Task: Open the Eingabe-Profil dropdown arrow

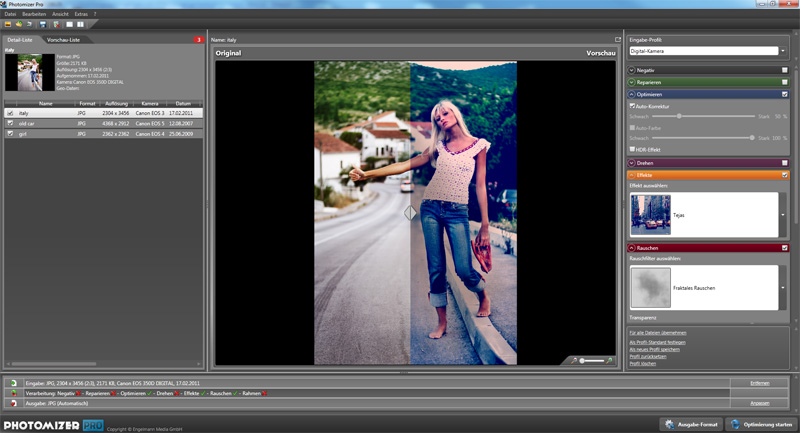Action: [x=783, y=51]
